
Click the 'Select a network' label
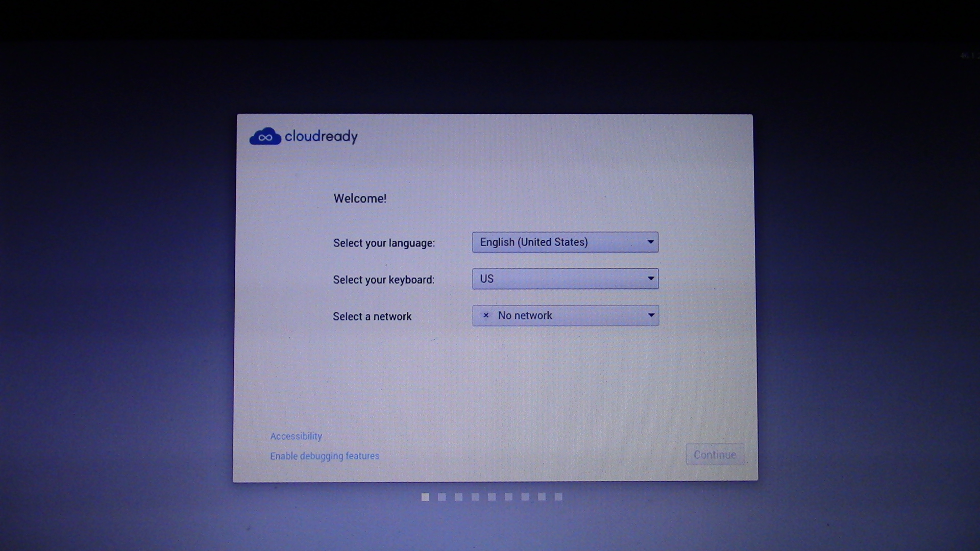coord(372,317)
